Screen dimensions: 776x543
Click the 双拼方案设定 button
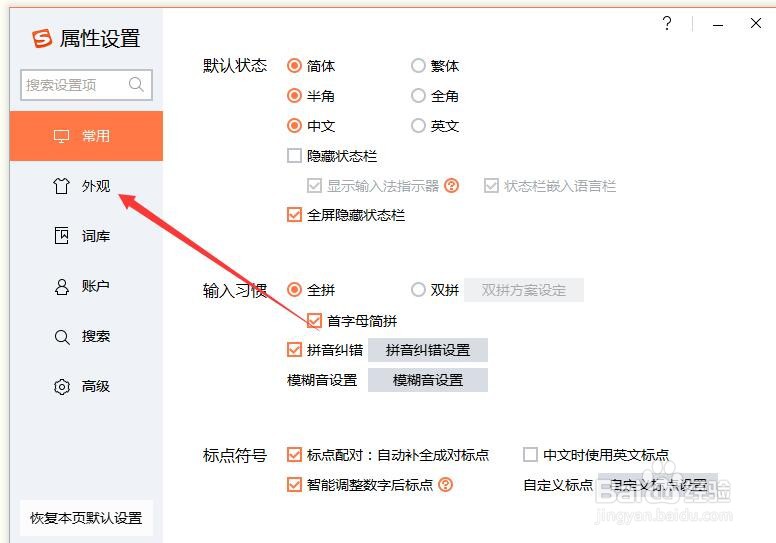pos(524,290)
